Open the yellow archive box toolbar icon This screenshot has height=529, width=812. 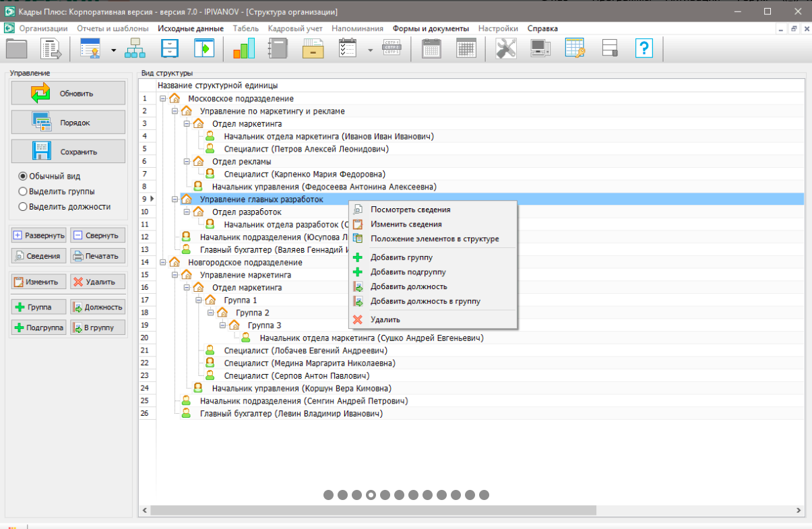(x=313, y=49)
